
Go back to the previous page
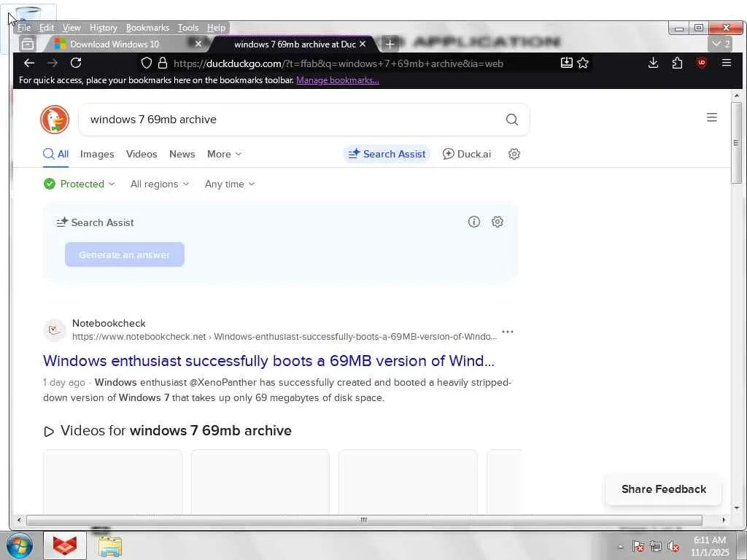click(29, 63)
